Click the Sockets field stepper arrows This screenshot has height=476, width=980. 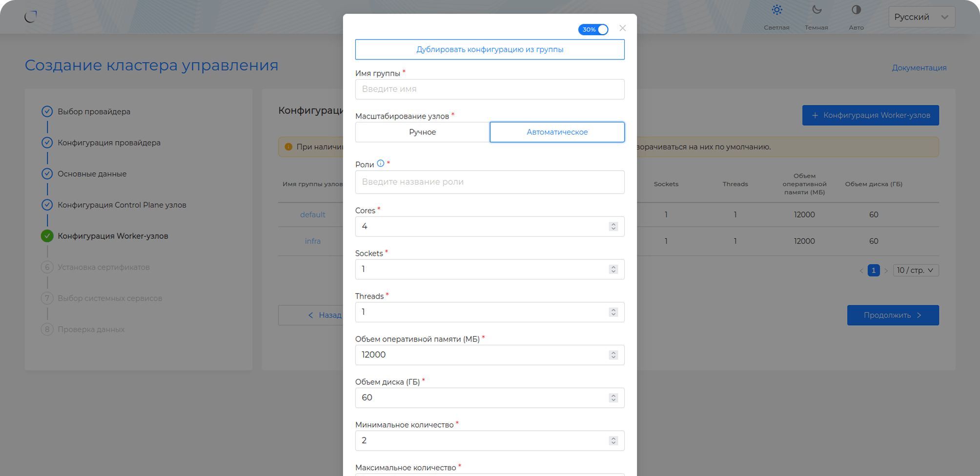pyautogui.click(x=613, y=269)
